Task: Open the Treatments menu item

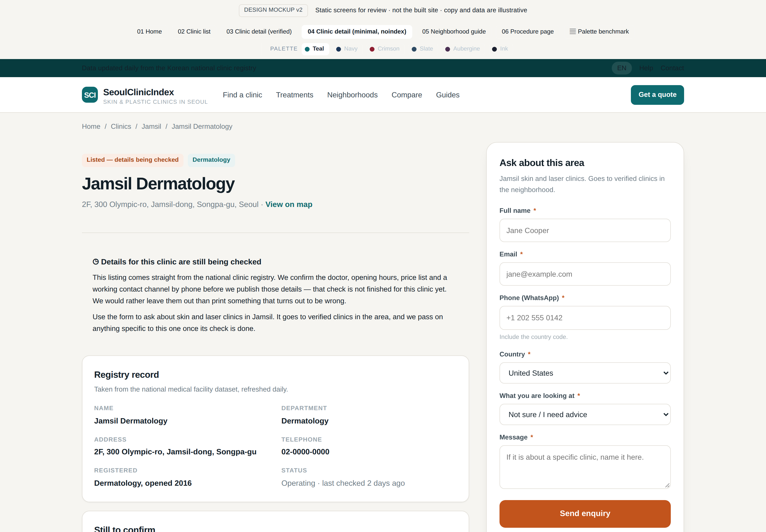Action: (x=294, y=95)
